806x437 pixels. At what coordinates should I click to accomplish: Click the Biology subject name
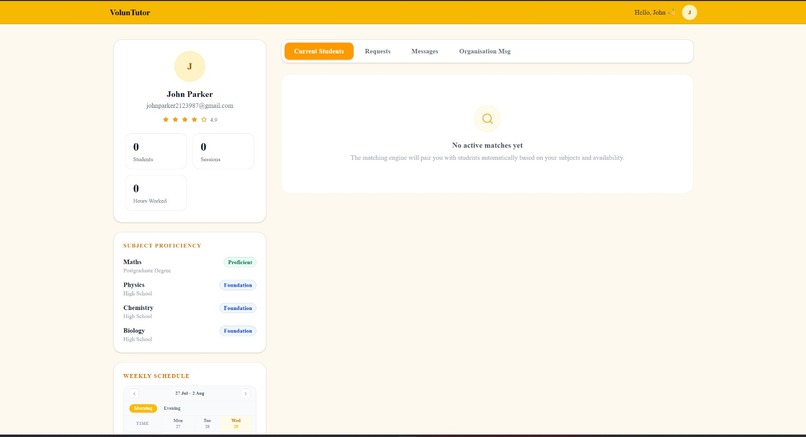[134, 331]
